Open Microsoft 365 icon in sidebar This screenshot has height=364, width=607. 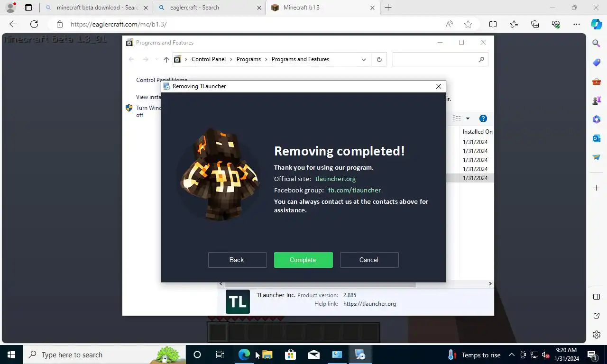tap(597, 119)
